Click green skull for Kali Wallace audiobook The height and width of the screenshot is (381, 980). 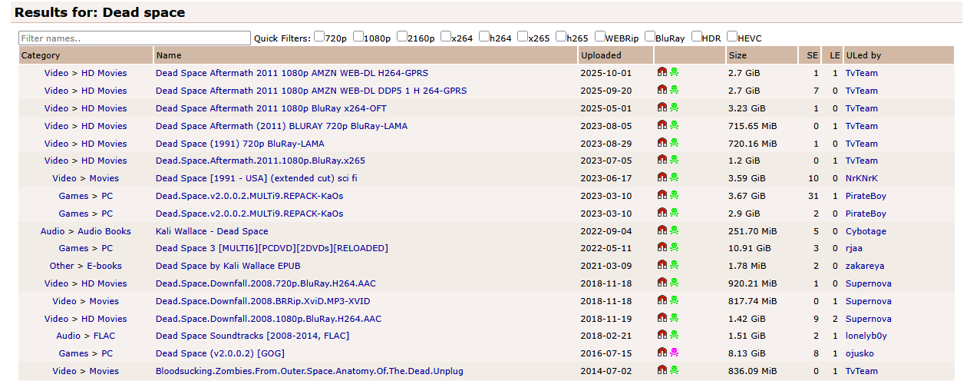pos(674,230)
